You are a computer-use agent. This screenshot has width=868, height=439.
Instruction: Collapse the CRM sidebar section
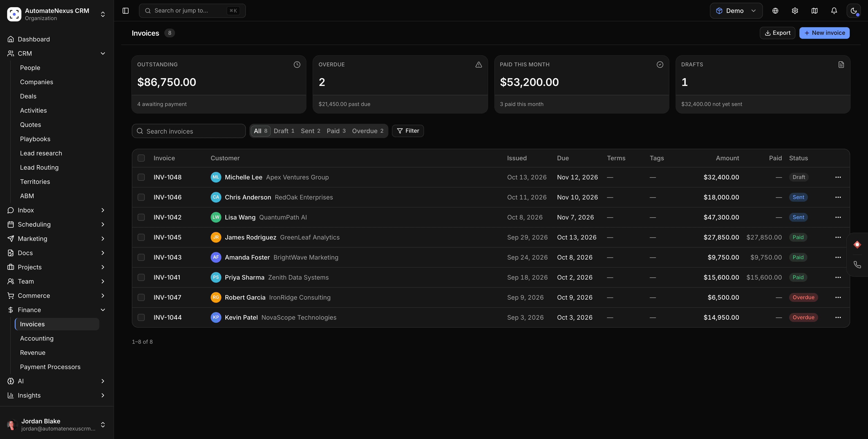(103, 54)
